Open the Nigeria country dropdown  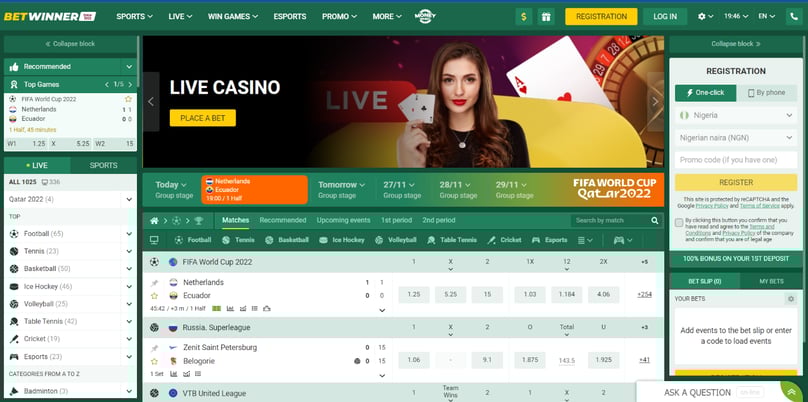(736, 115)
